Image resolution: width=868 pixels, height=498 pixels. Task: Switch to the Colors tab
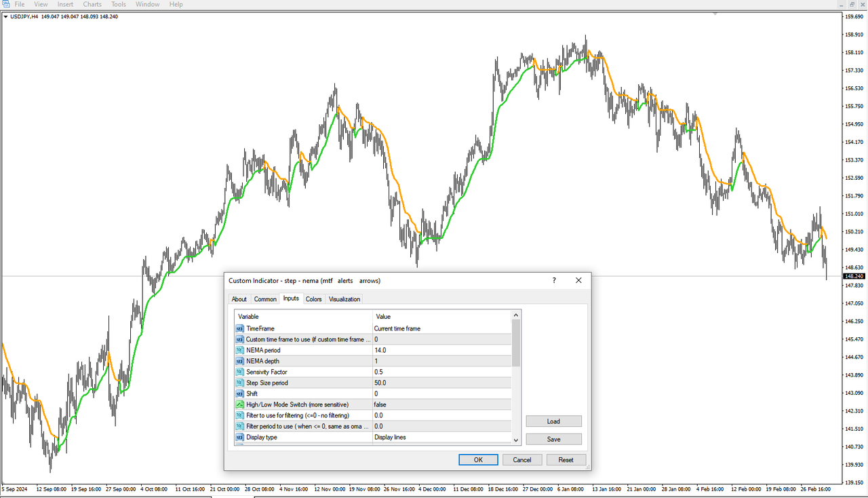click(x=314, y=299)
